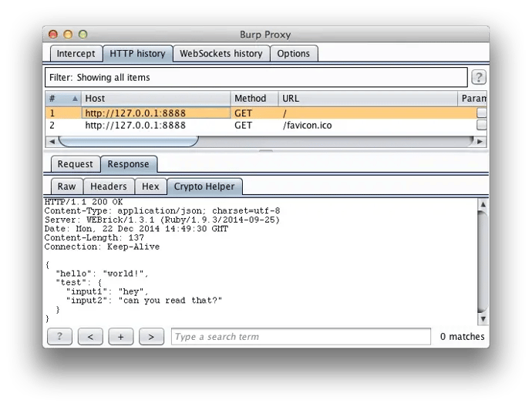Viewport: 532px width, 407px height.
Task: Go to next search match
Action: [x=151, y=337]
